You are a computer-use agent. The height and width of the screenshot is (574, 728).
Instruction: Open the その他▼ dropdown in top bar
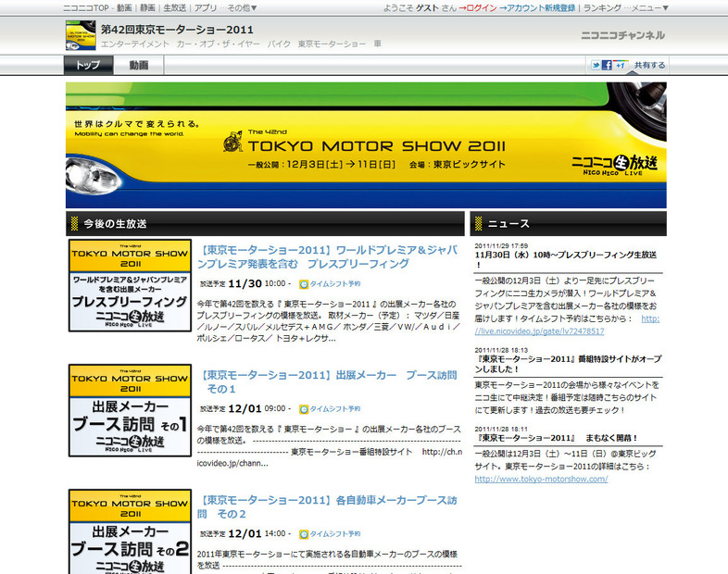[242, 8]
